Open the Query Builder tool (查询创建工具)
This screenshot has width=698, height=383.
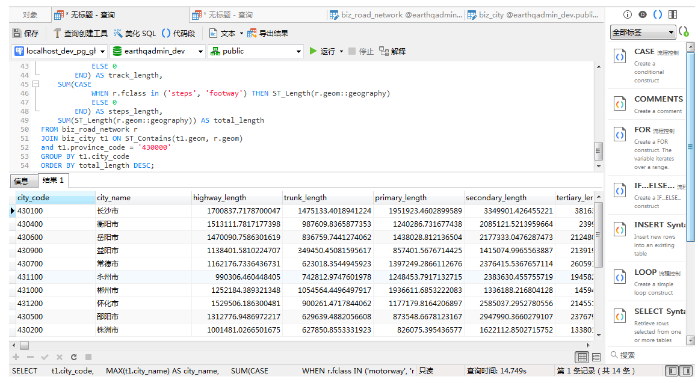click(x=80, y=33)
